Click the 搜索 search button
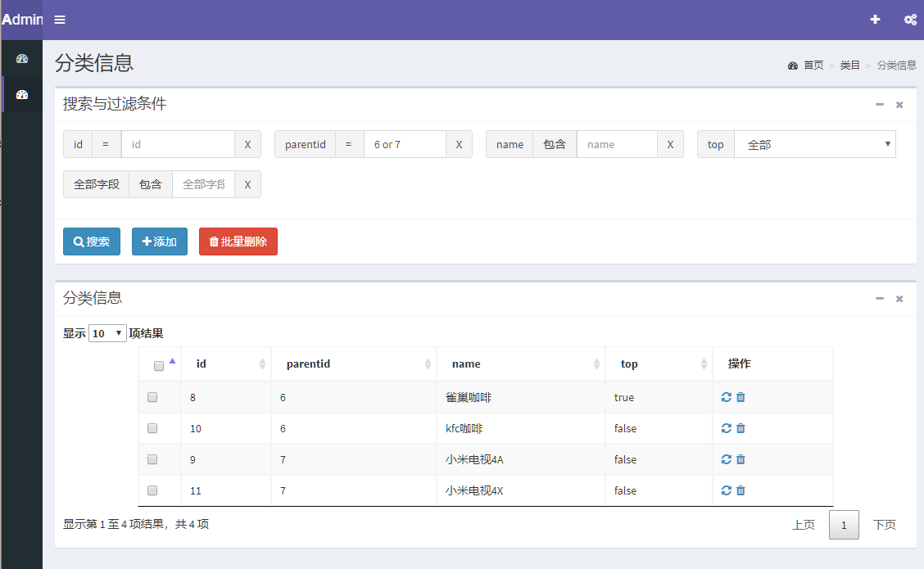This screenshot has width=924, height=569. [92, 242]
